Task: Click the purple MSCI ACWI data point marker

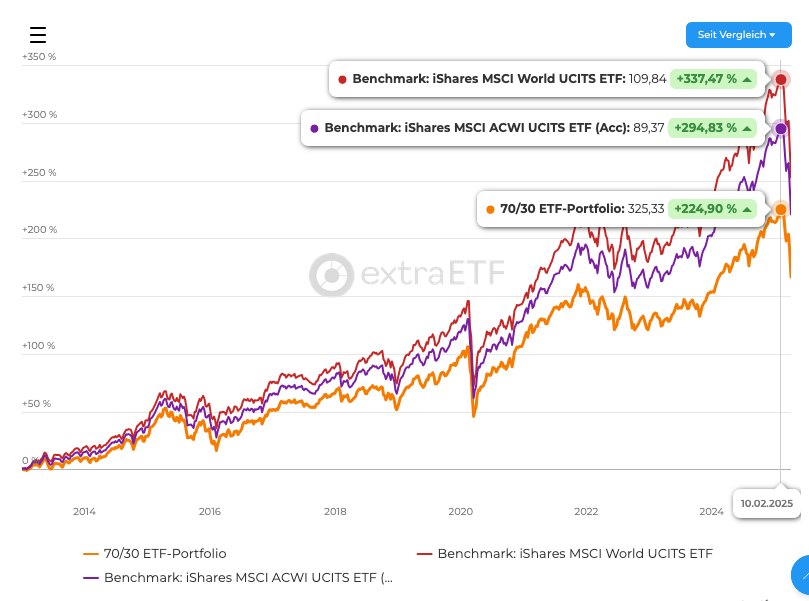Action: click(781, 128)
